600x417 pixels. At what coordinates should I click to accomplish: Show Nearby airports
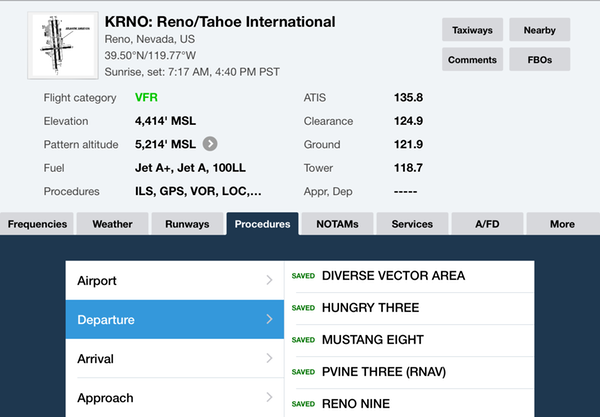539,30
